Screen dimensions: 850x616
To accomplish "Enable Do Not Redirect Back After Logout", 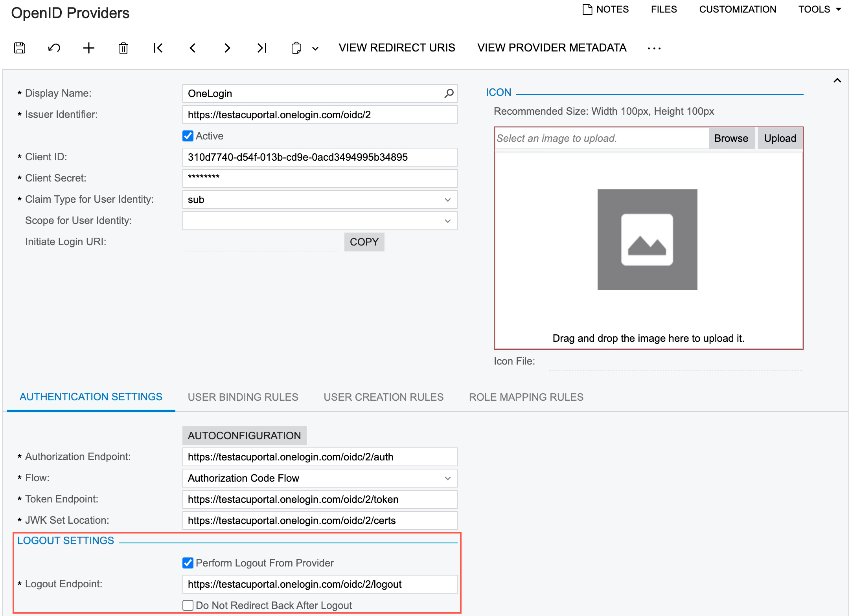I will point(188,605).
